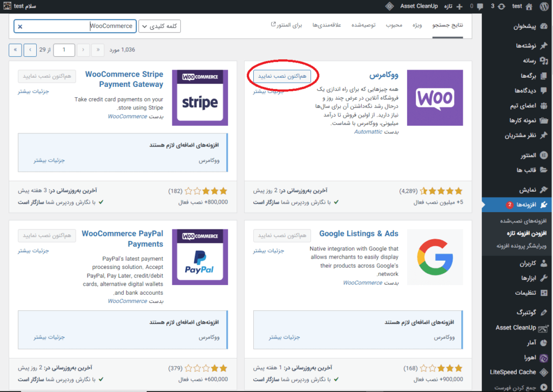The width and height of the screenshot is (553, 392).
Task: Open the ووکامرس plugin title link
Action: pos(384,75)
